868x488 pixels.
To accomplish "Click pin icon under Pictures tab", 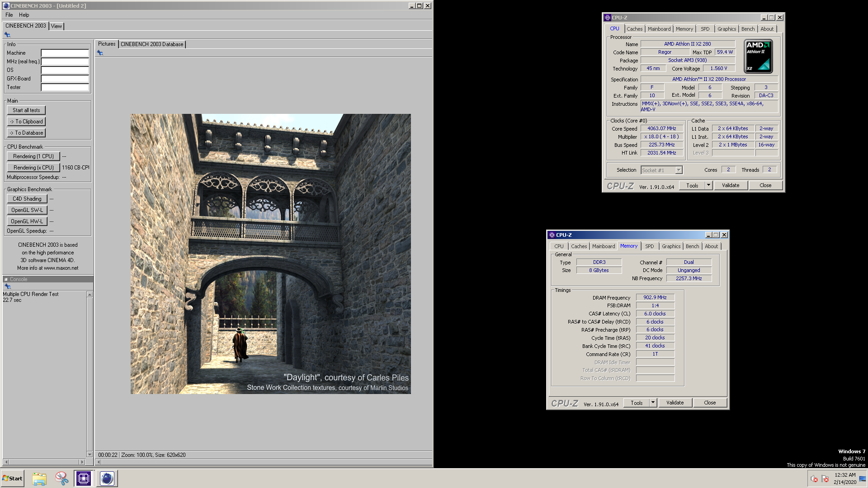I will tap(100, 53).
